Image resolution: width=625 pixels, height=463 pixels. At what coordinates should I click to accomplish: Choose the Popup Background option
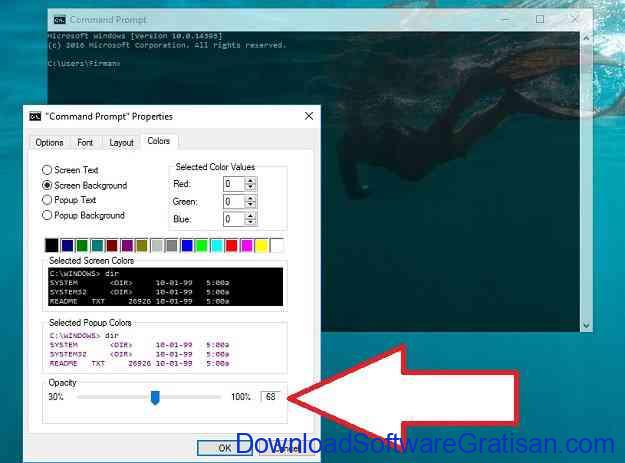point(83,215)
